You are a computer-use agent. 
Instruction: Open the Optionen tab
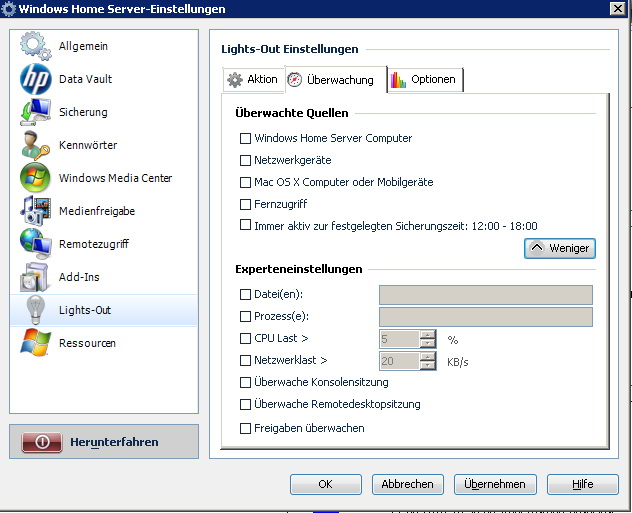pos(425,79)
